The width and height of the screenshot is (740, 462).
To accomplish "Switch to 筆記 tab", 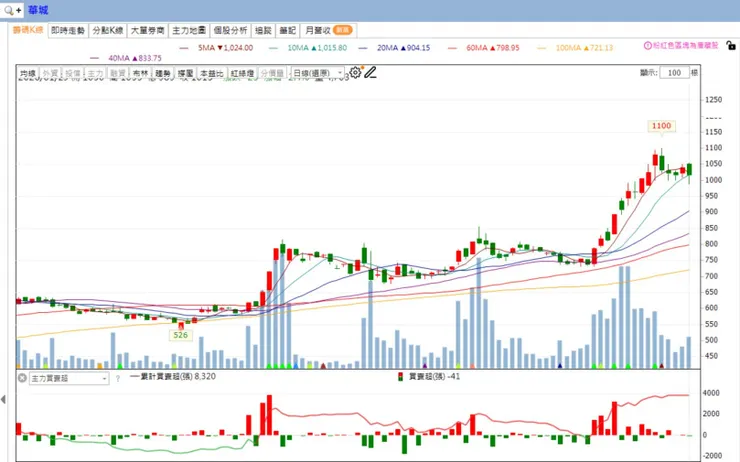I will tap(287, 30).
